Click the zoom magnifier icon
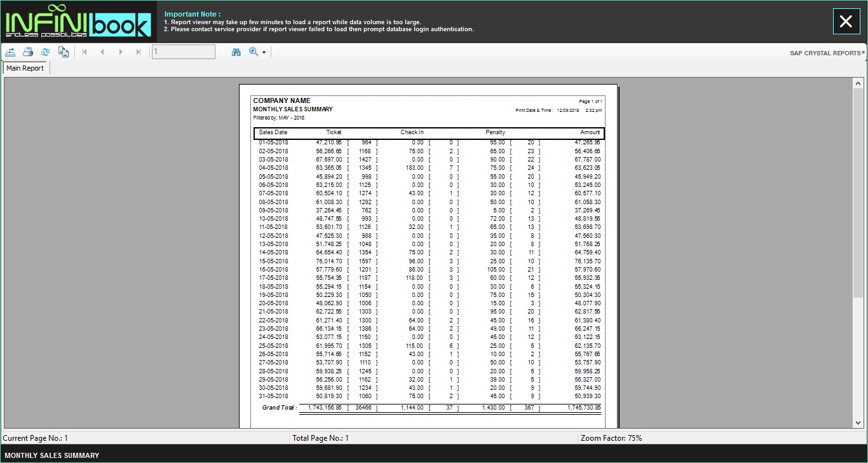The width and height of the screenshot is (868, 463). click(x=254, y=52)
